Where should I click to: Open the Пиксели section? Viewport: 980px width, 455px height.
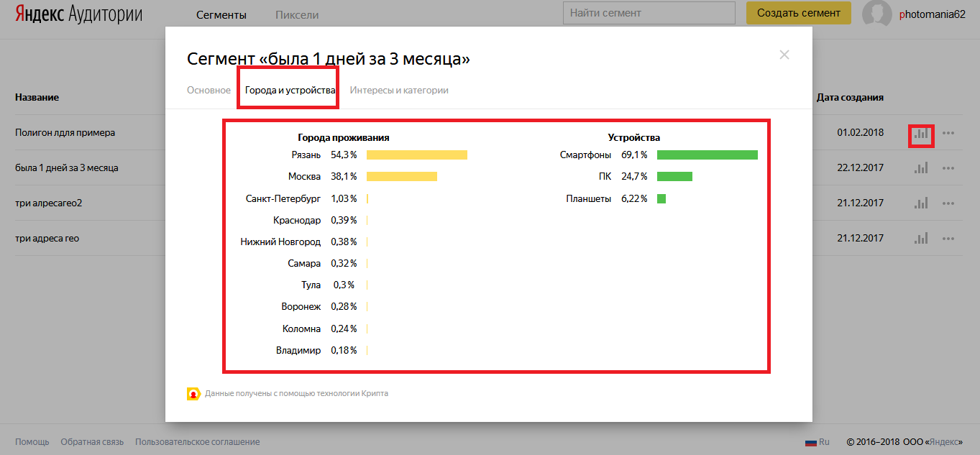[297, 14]
